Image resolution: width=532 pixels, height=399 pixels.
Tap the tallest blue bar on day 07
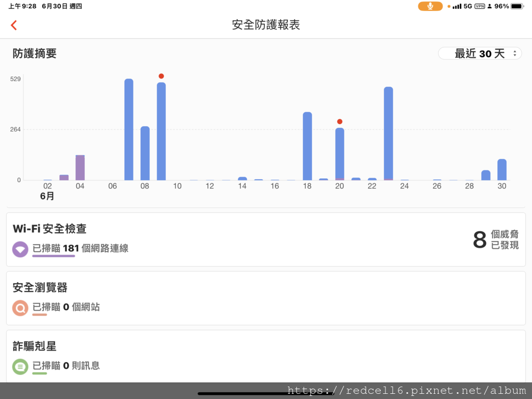[129, 129]
